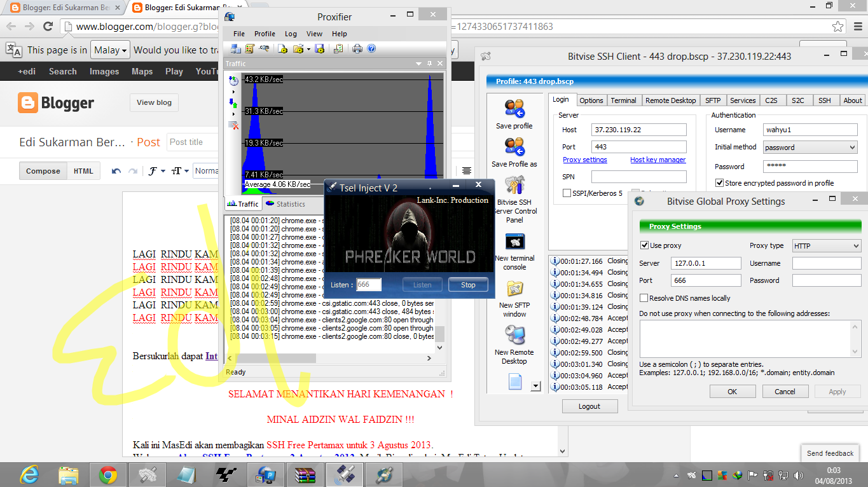Viewport: 868px width, 487px height.
Task: Check Resolve DNS names locally
Action: (x=644, y=298)
